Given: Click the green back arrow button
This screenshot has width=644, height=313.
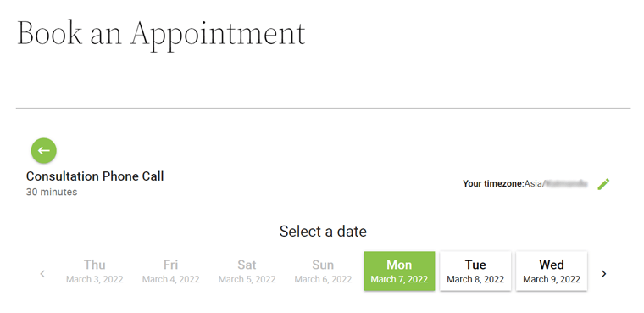Looking at the screenshot, I should click(44, 150).
